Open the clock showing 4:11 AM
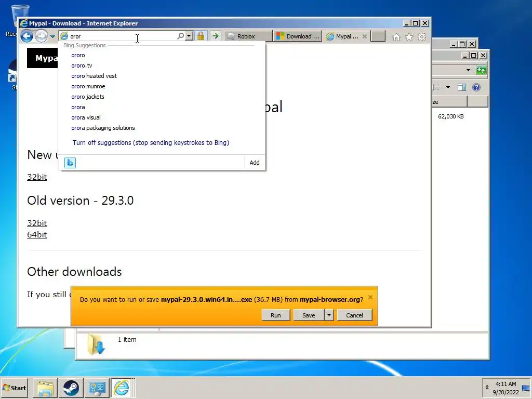The height and width of the screenshot is (399, 532). (506, 388)
